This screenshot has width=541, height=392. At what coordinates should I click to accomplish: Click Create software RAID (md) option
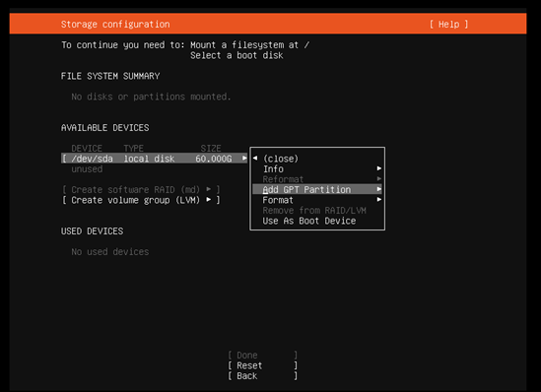point(141,190)
